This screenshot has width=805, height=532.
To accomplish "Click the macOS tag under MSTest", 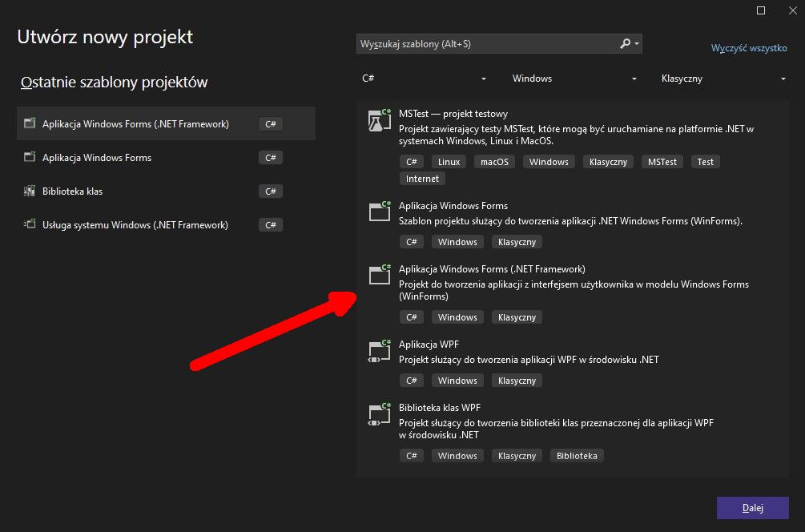I will pyautogui.click(x=494, y=162).
